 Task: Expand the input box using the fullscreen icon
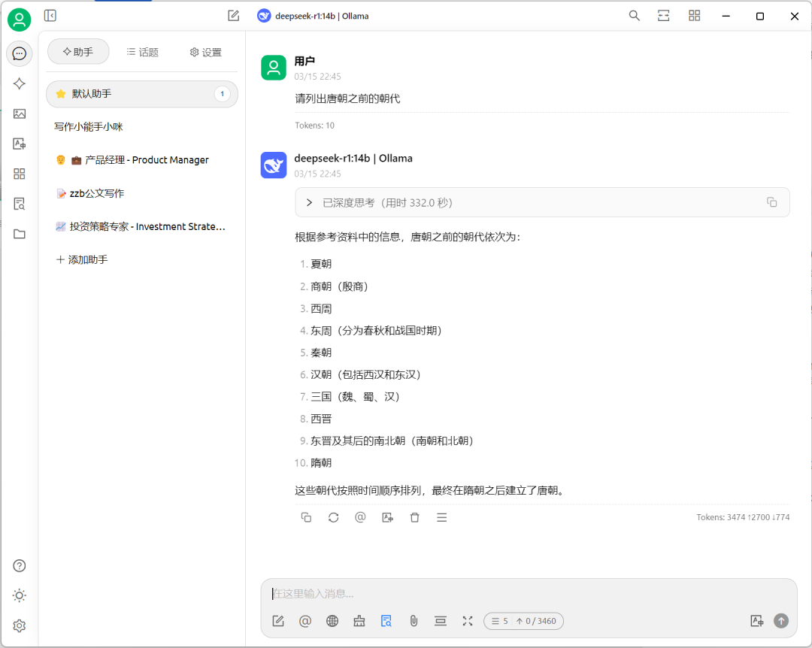click(x=467, y=621)
